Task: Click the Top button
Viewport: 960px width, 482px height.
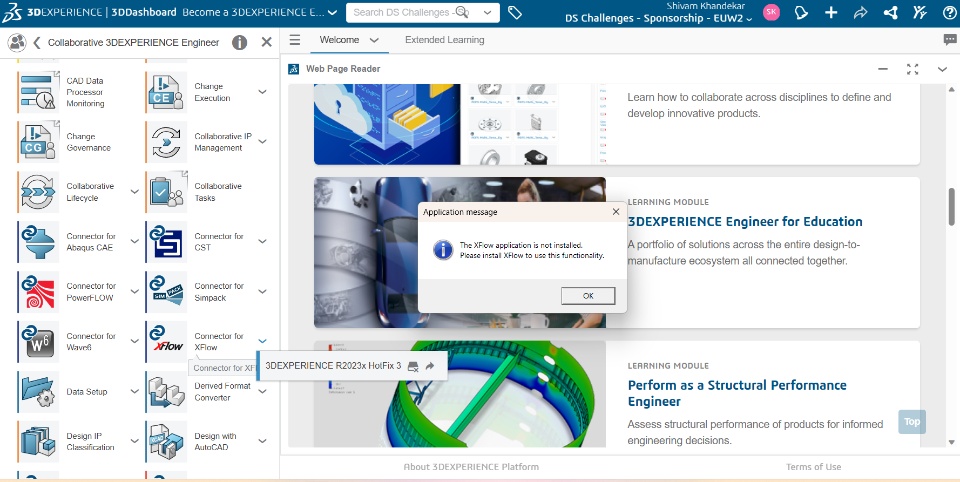Action: pos(912,421)
